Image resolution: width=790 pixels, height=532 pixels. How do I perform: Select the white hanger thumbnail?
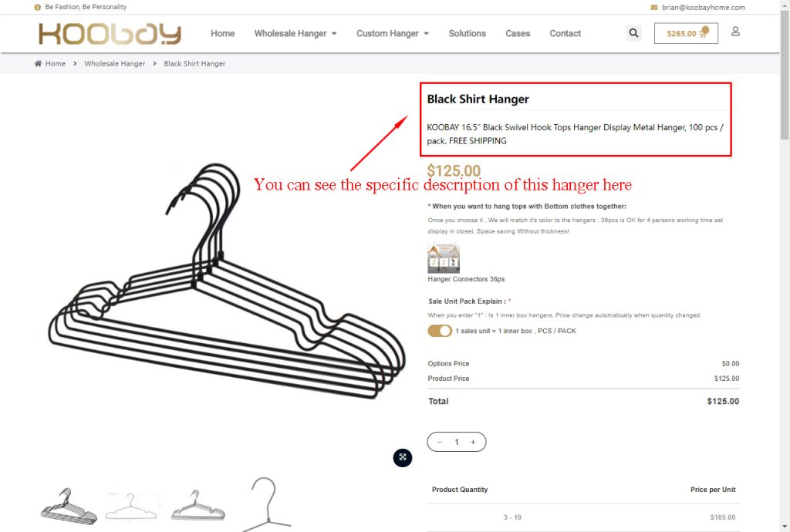point(131,507)
